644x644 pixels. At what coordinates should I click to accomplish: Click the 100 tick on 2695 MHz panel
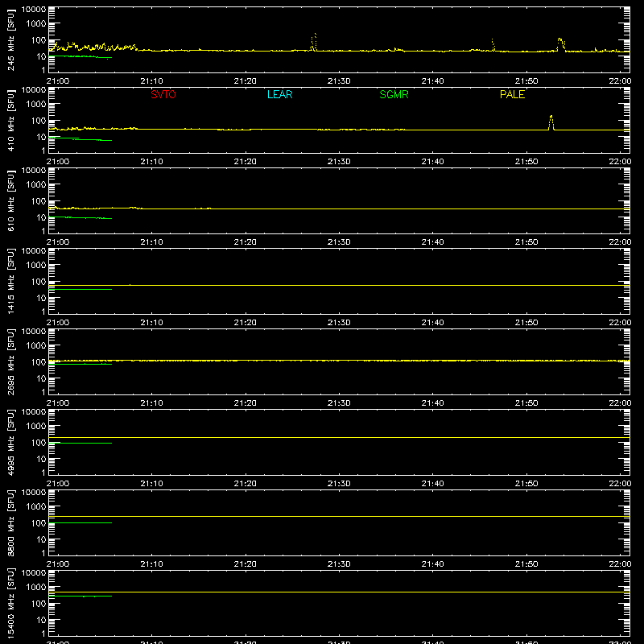[39, 362]
